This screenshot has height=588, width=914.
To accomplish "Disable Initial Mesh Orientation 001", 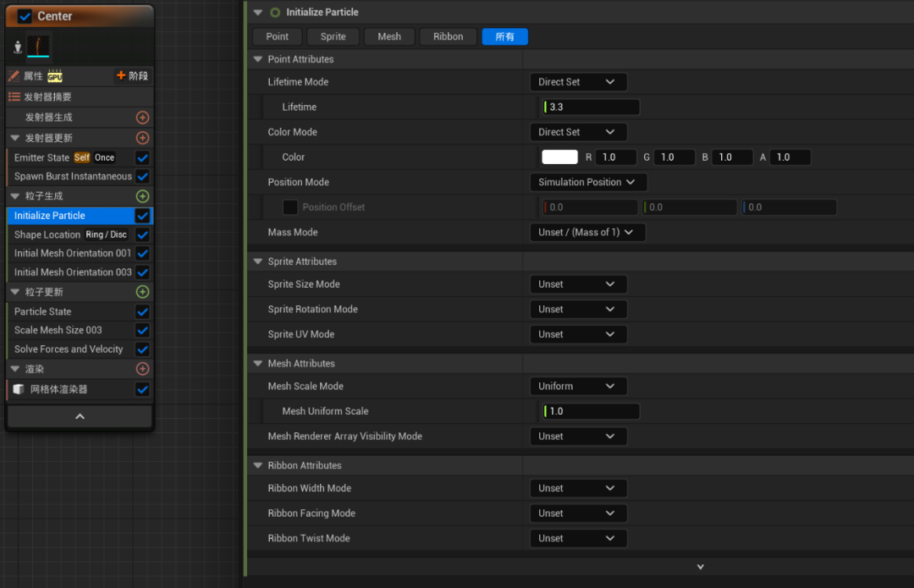I will click(x=142, y=254).
